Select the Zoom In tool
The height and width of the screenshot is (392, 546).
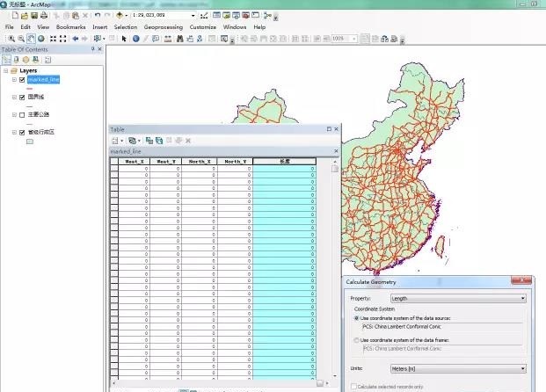point(11,39)
